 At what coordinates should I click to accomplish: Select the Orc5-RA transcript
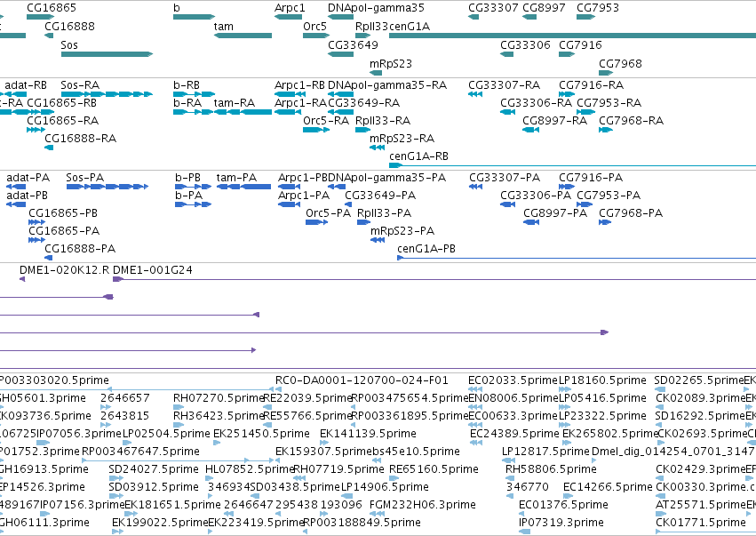(316, 130)
